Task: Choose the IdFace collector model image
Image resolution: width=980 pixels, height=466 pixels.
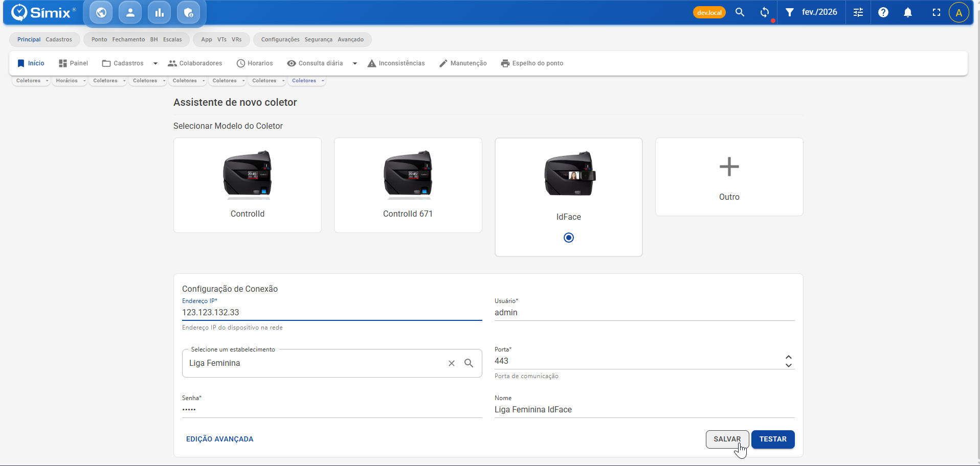Action: 569,174
